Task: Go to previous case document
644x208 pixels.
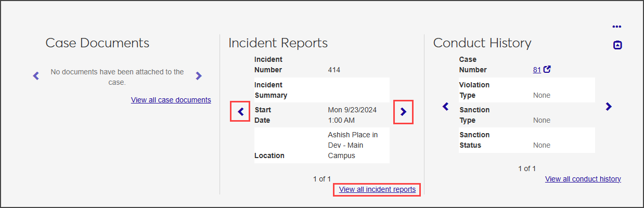Action: coord(36,76)
